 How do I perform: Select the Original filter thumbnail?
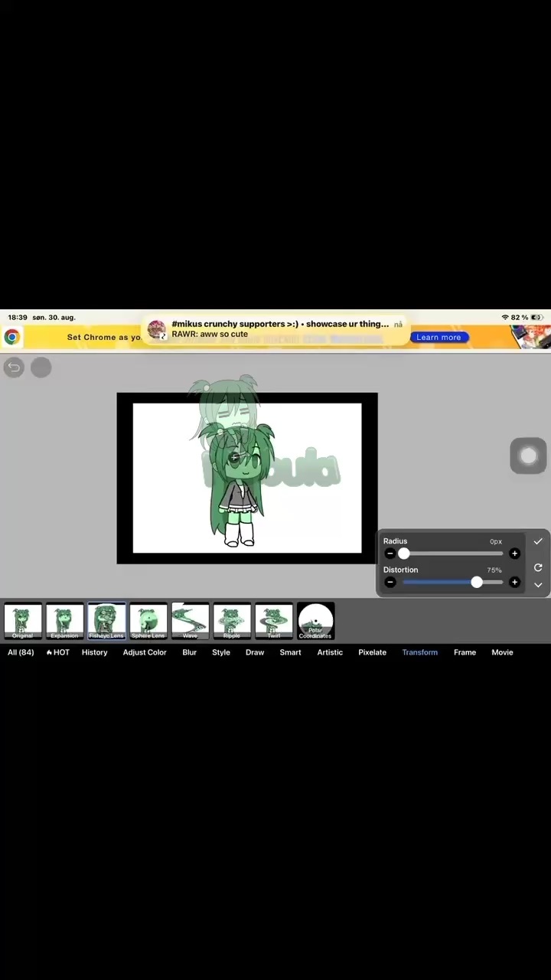[x=23, y=621]
